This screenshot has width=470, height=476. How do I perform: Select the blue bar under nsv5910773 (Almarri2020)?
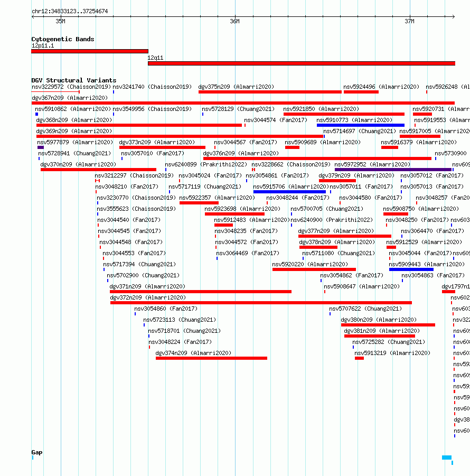(361, 125)
